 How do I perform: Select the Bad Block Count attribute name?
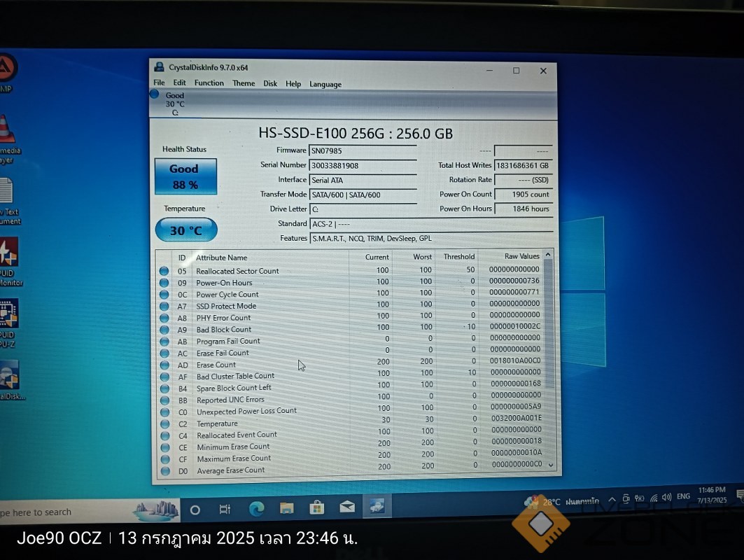pyautogui.click(x=223, y=330)
